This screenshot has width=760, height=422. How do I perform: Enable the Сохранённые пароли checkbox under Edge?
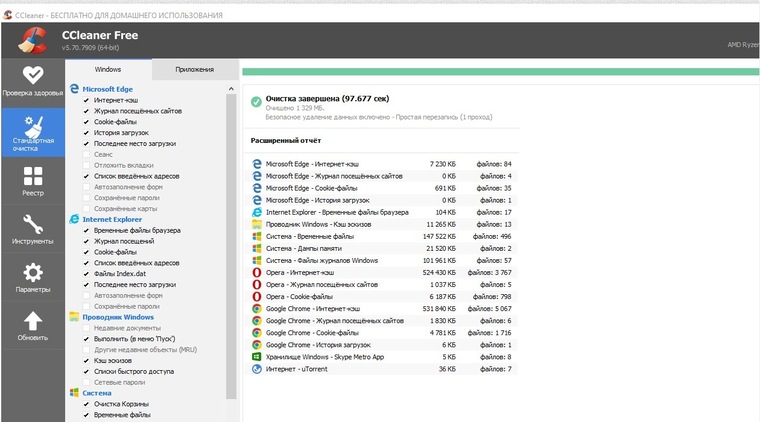point(86,198)
